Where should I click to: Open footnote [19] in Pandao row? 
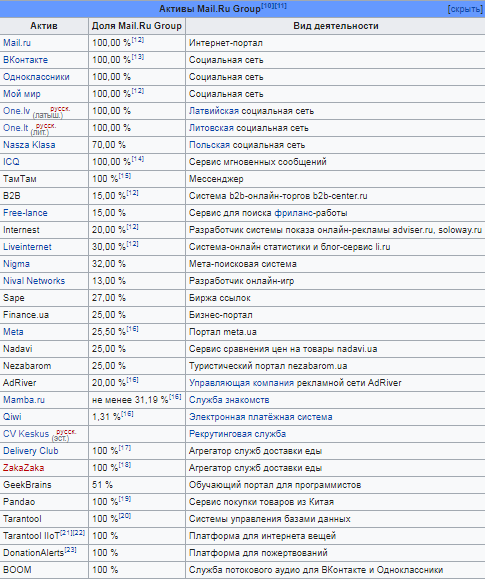(x=125, y=499)
